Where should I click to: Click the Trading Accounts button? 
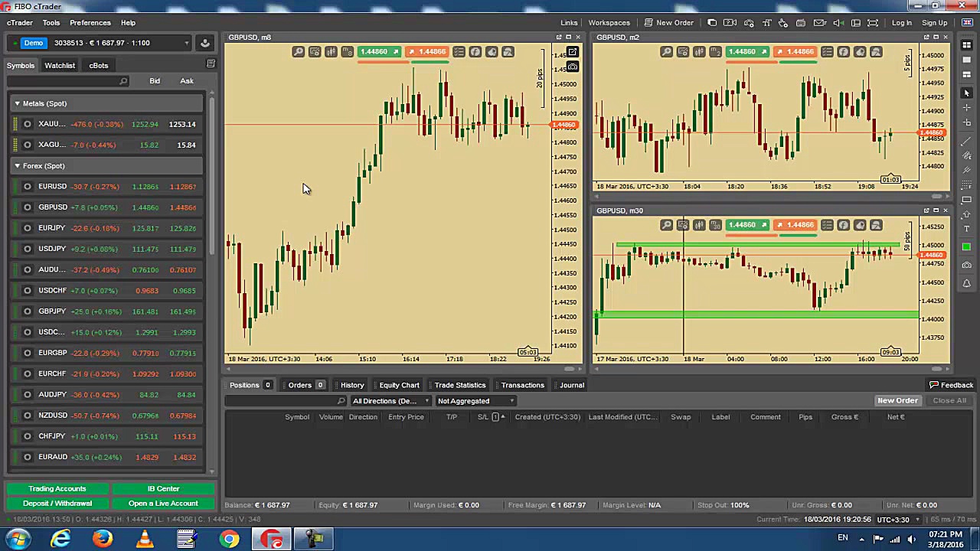point(57,488)
